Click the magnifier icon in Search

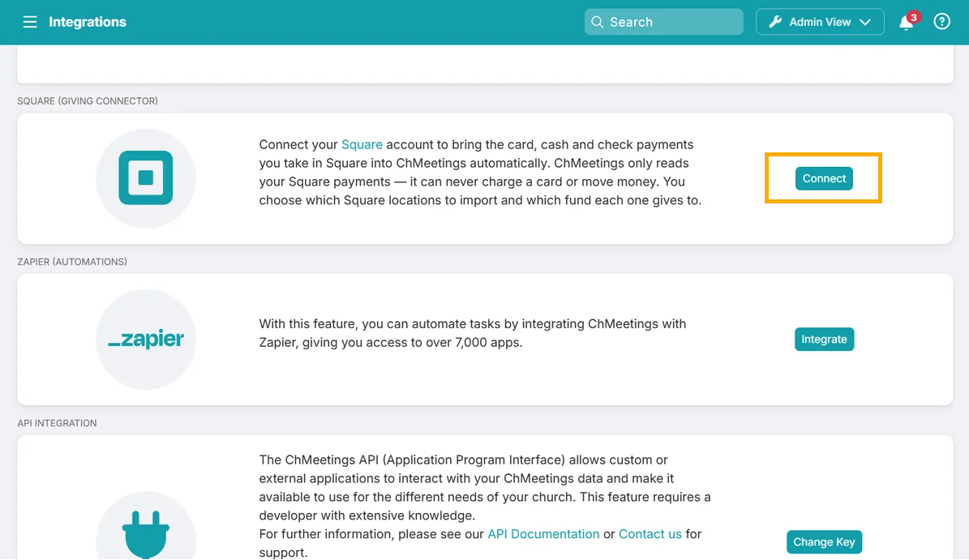597,22
